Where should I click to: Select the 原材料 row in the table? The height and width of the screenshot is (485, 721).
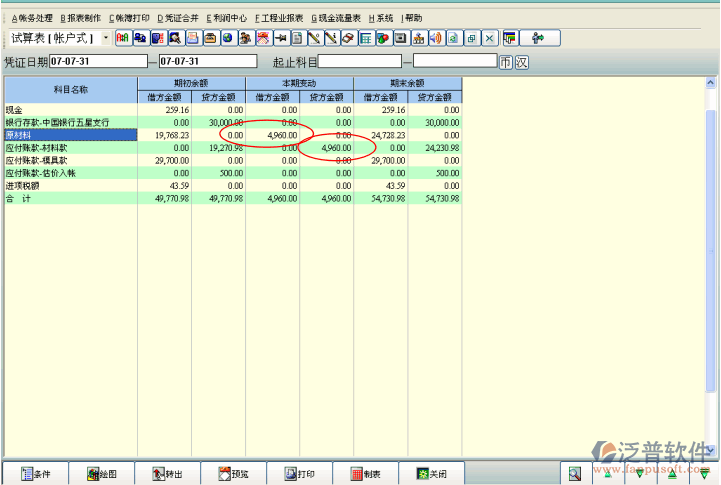click(x=70, y=134)
